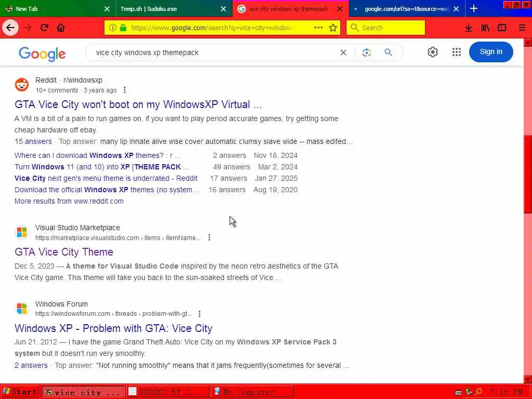
Task: Open Google settings gear
Action: coord(433,52)
